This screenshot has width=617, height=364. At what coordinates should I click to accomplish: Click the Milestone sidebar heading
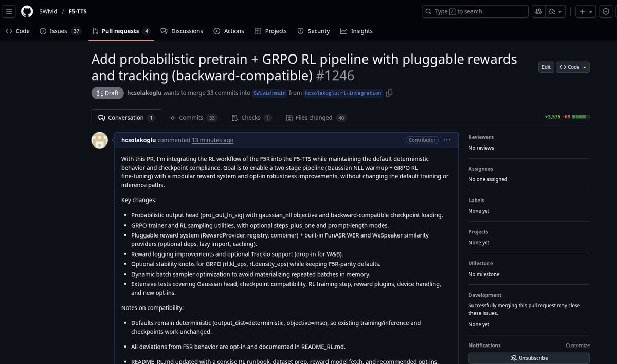(480, 263)
